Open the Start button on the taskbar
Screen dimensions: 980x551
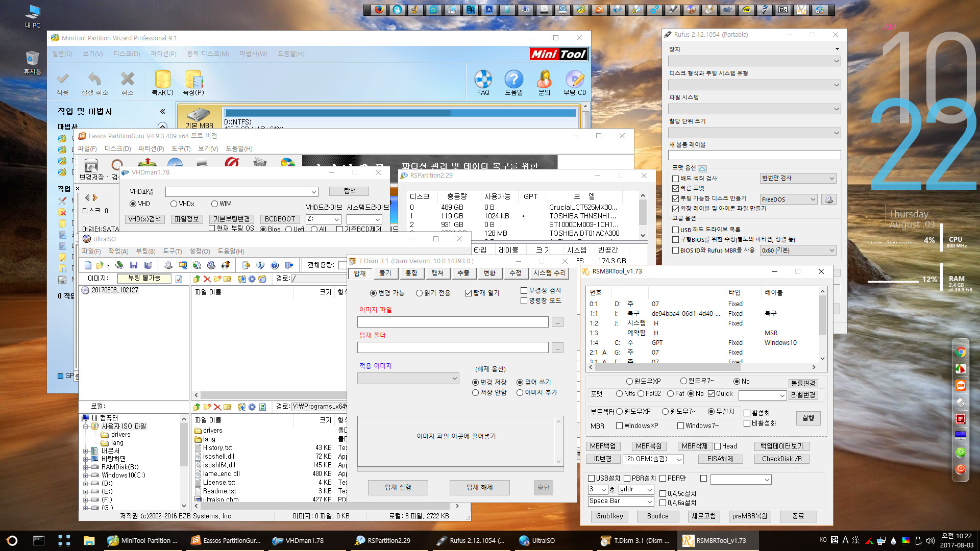click(x=12, y=540)
